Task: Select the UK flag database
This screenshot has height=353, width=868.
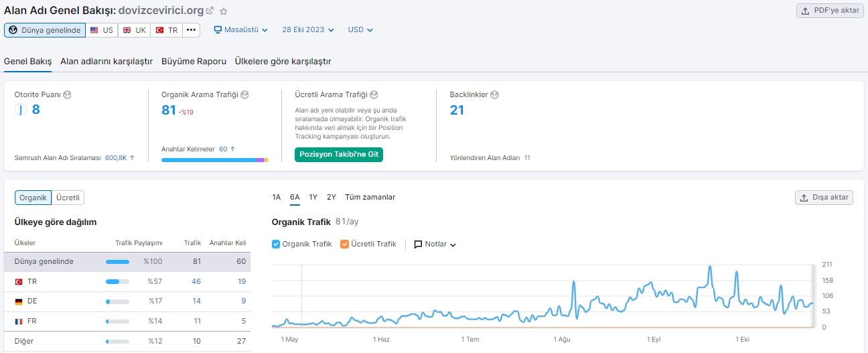Action: (x=134, y=30)
